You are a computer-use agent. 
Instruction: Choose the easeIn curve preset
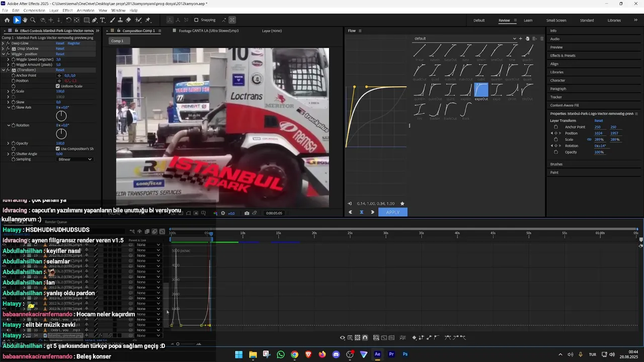(435, 52)
